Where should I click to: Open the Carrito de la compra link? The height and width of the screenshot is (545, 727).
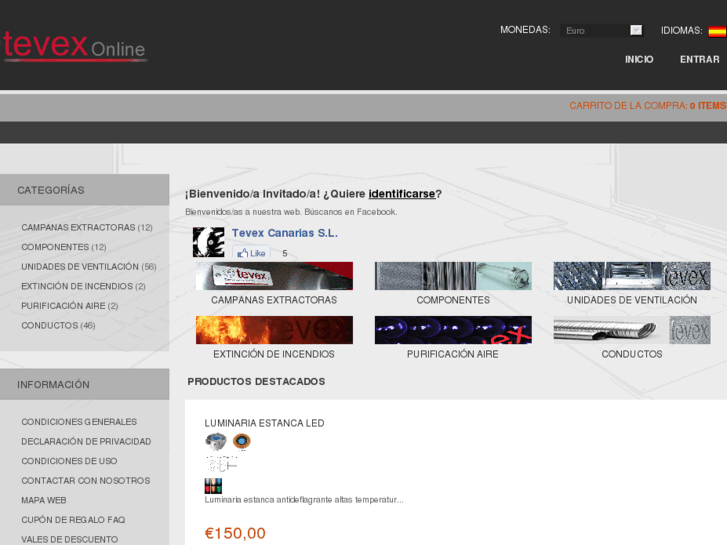648,106
